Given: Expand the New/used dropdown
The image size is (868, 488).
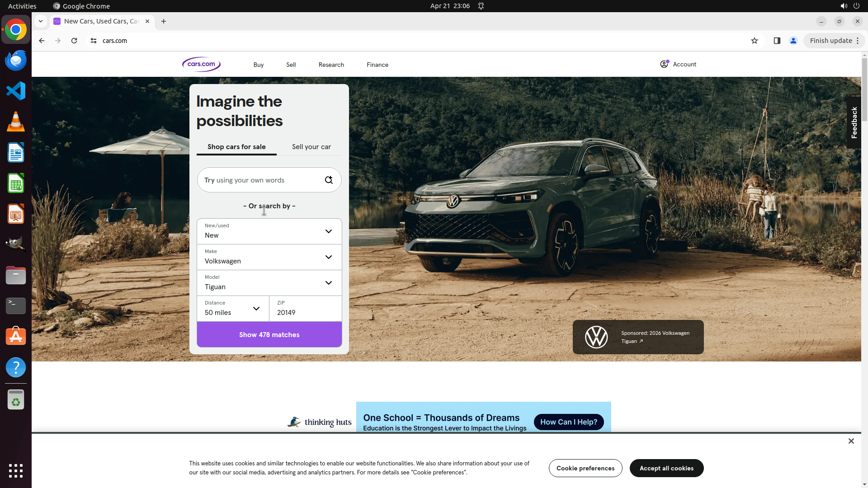Looking at the screenshot, I should click(269, 231).
